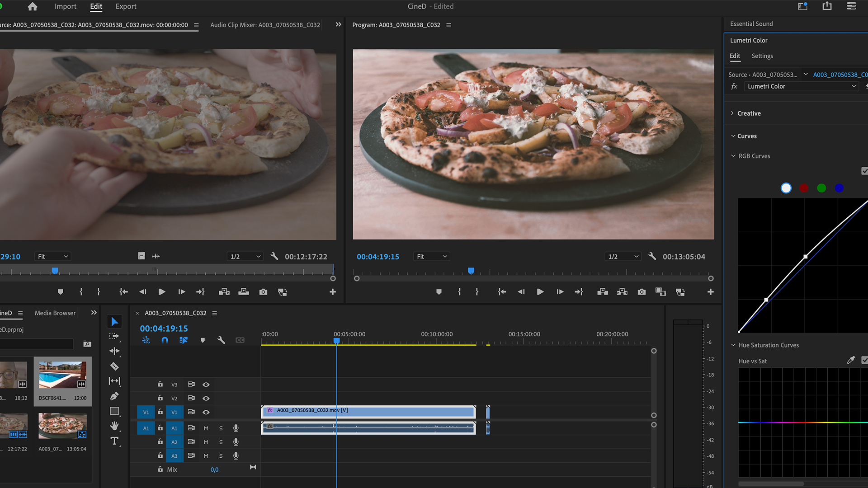Screen dimensions: 868x488
Task: Export a frame using the camera icon
Action: tap(642, 292)
